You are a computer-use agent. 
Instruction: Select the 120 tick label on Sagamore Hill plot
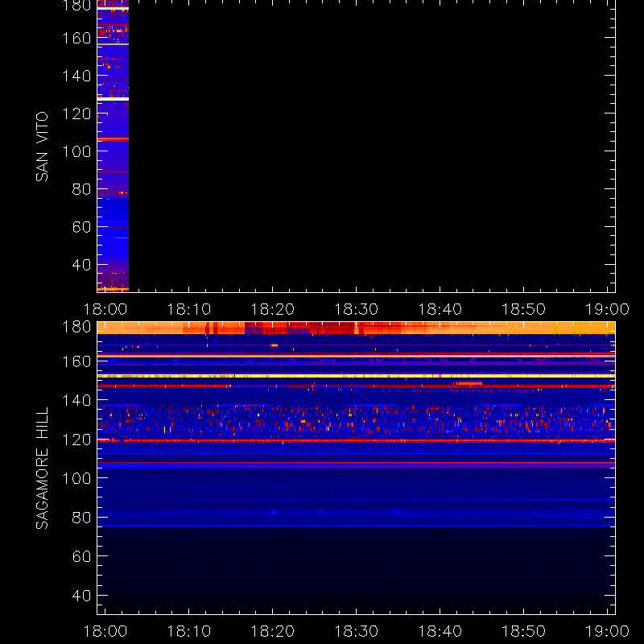[76, 440]
